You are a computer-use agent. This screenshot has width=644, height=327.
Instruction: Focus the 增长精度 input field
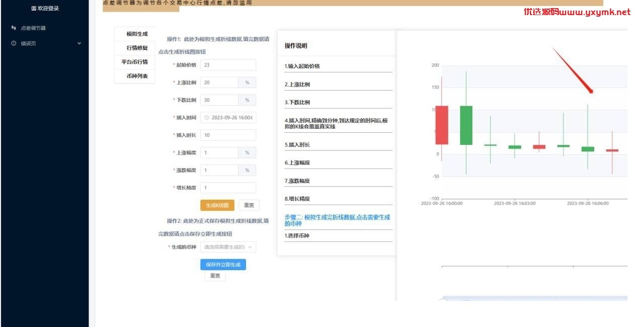point(228,188)
